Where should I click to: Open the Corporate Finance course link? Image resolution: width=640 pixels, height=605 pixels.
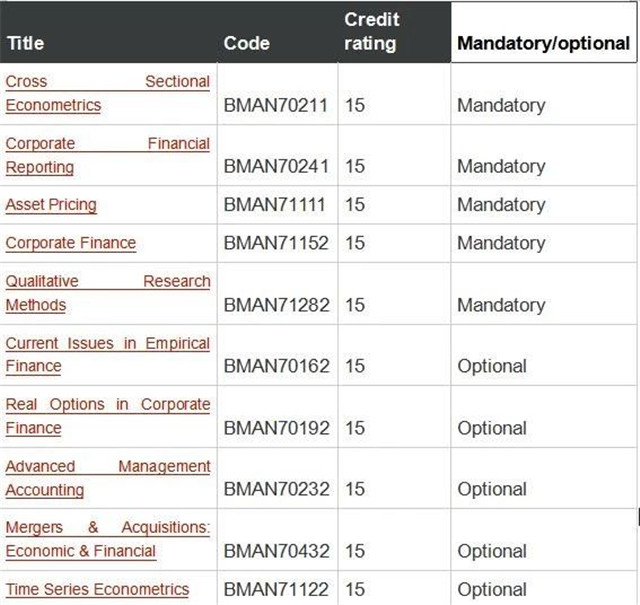[x=71, y=243]
